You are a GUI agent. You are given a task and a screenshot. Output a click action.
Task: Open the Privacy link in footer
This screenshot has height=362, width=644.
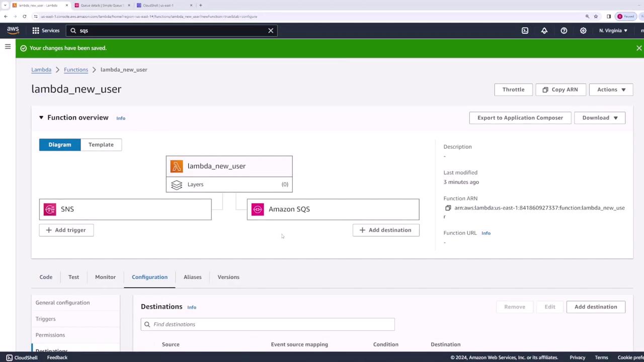click(x=578, y=357)
